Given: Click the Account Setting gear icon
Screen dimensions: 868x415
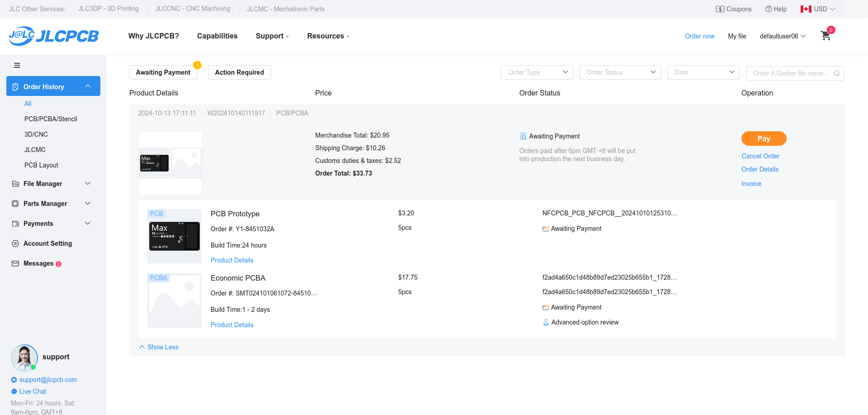Looking at the screenshot, I should [15, 243].
